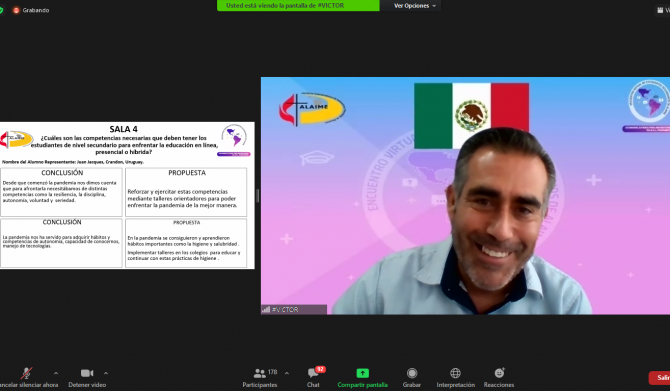Expand the participants options caret
The width and height of the screenshot is (670, 391).
point(287,373)
